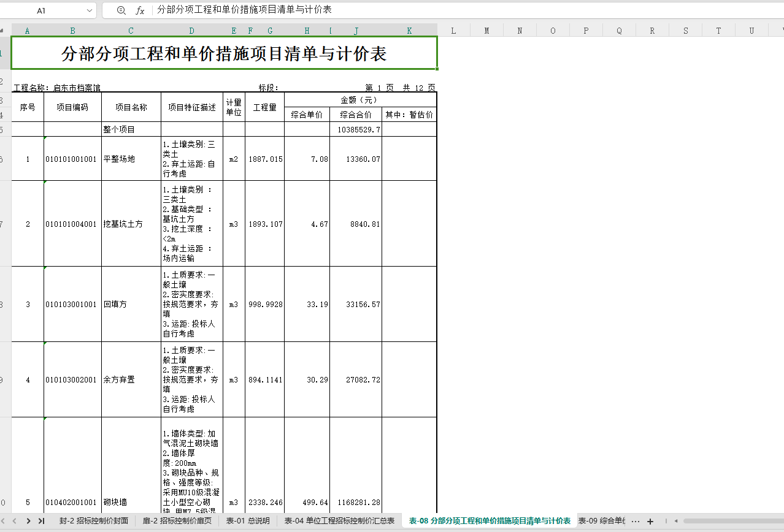Select column D header
784x532 pixels.
[x=192, y=31]
